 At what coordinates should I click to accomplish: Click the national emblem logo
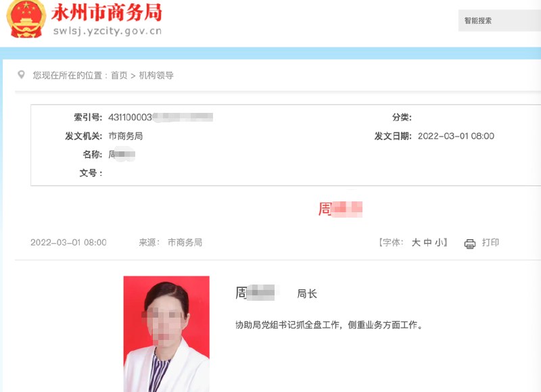pyautogui.click(x=26, y=19)
